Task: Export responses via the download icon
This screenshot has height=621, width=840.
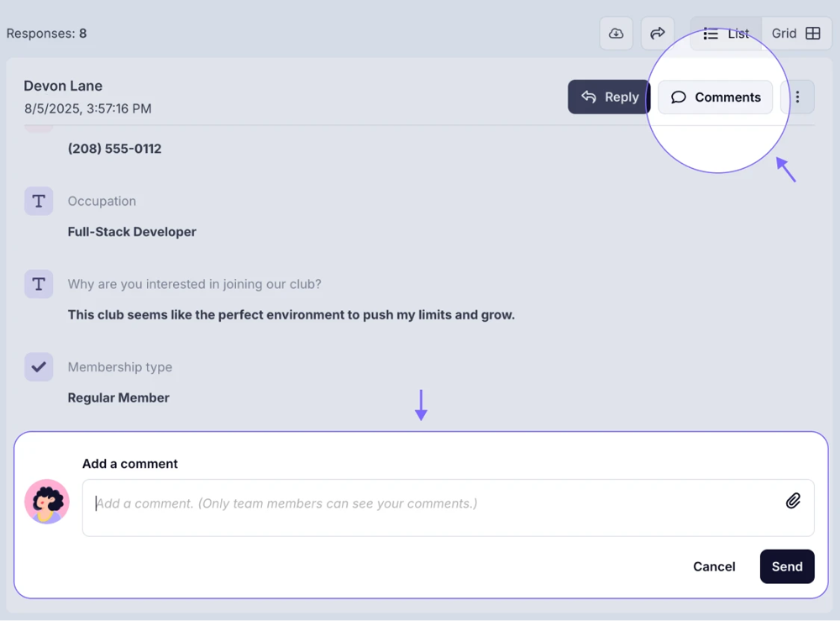Action: [x=616, y=33]
